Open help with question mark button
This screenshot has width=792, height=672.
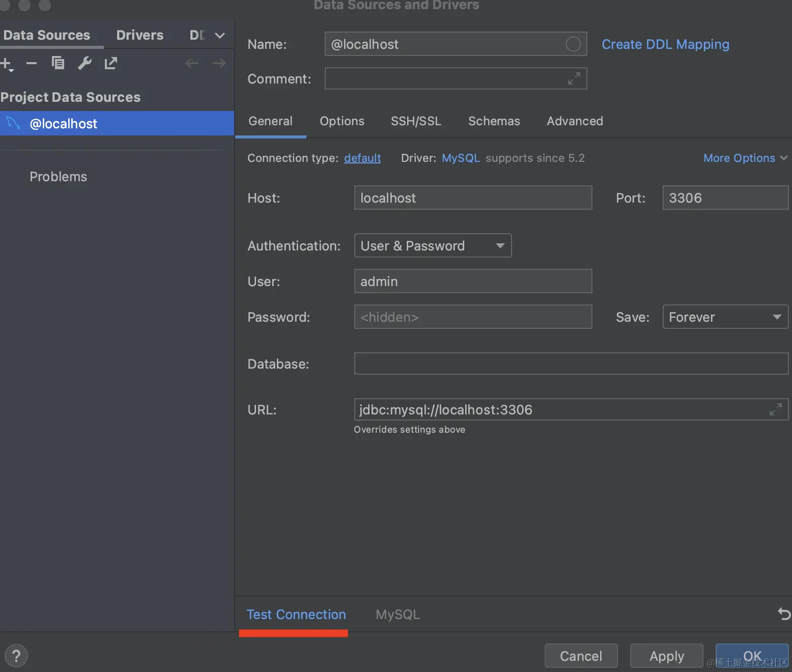point(16,656)
